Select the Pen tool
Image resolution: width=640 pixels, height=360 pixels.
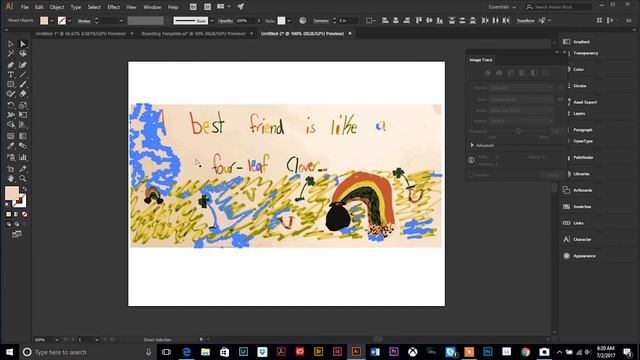(11, 64)
